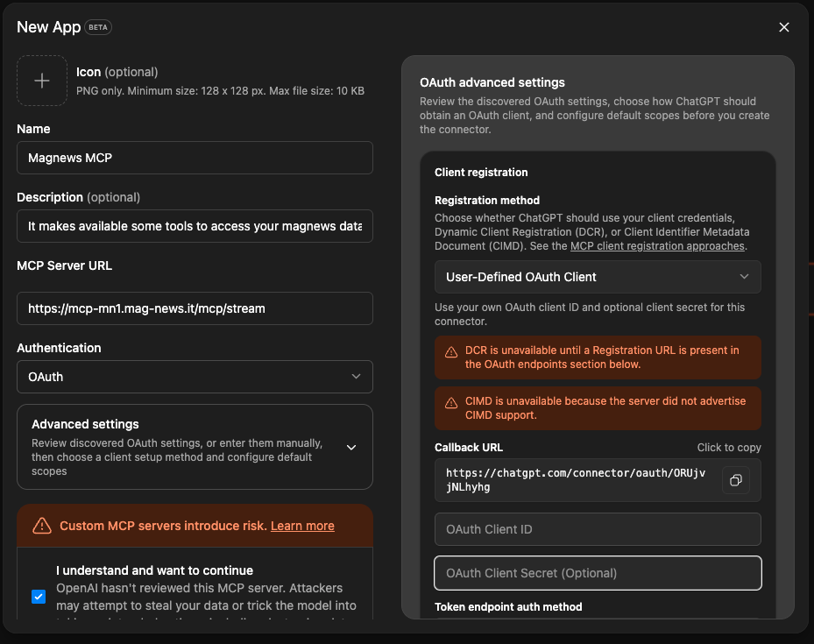Viewport: 814px width, 644px height.
Task: Click the warning icon in DCR unavailable alert
Action: coord(451,352)
